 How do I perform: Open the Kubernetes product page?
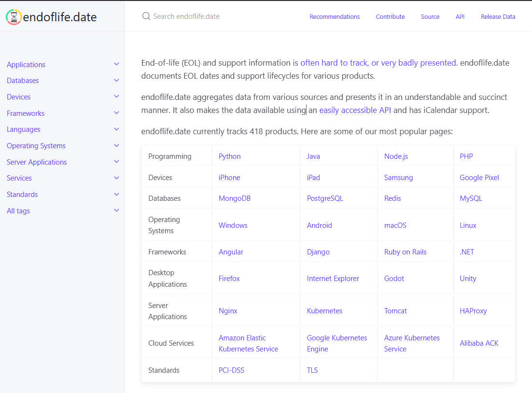pos(324,311)
